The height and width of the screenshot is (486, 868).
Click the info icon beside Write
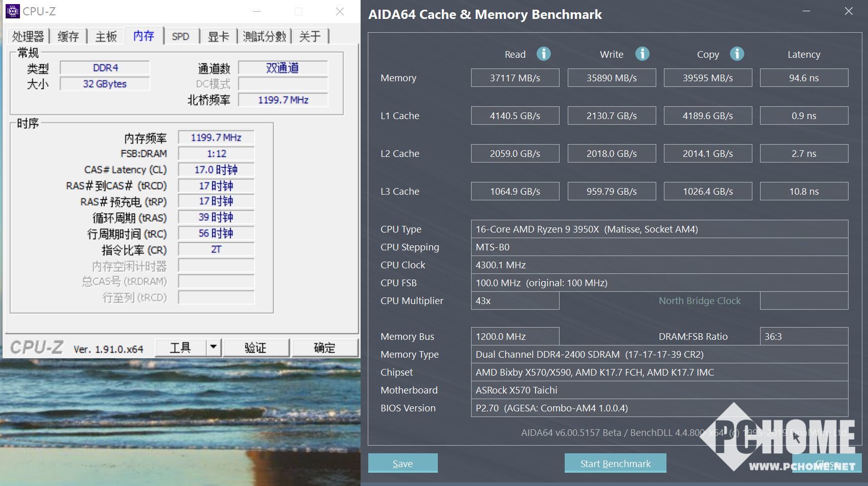[x=642, y=54]
